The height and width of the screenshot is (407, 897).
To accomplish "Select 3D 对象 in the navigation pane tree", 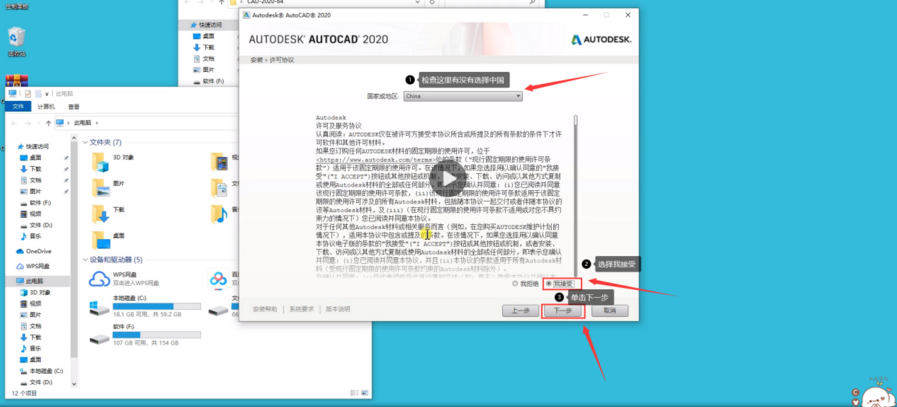I will point(36,293).
